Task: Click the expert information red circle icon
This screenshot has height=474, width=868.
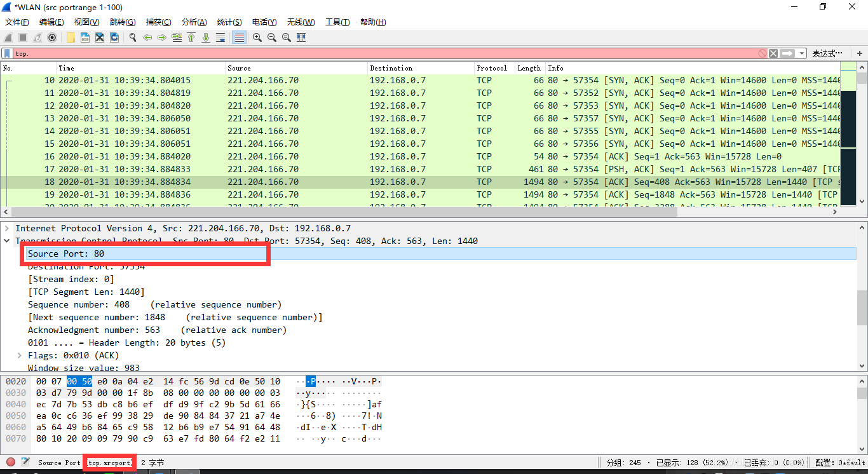Action: tap(11, 462)
